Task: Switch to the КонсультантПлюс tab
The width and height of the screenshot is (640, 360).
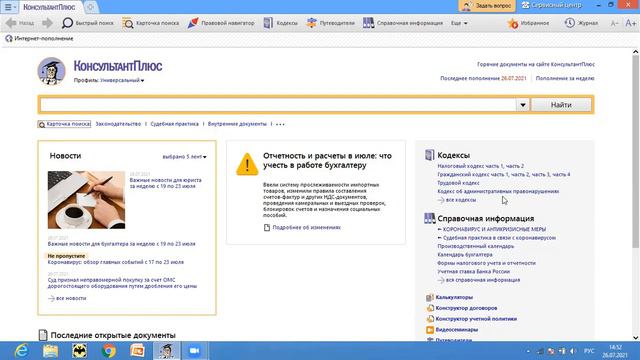Action: click(49, 7)
